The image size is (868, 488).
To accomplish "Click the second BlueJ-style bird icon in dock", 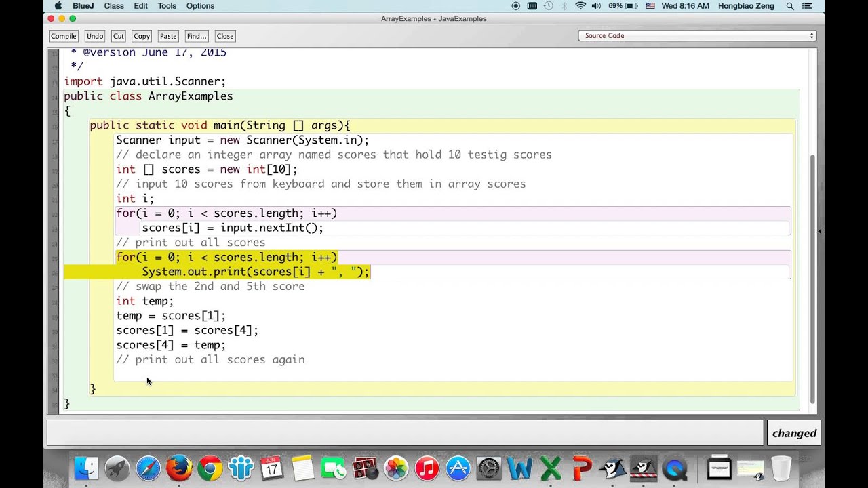I will pos(644,468).
